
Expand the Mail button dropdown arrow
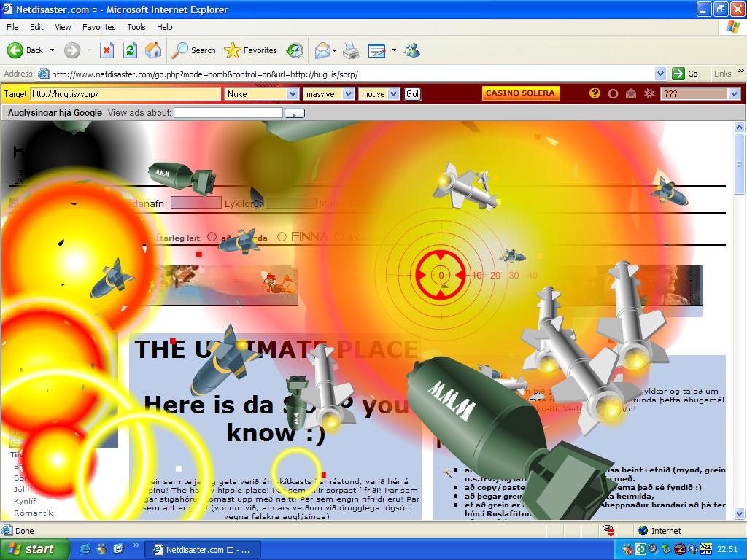click(334, 50)
